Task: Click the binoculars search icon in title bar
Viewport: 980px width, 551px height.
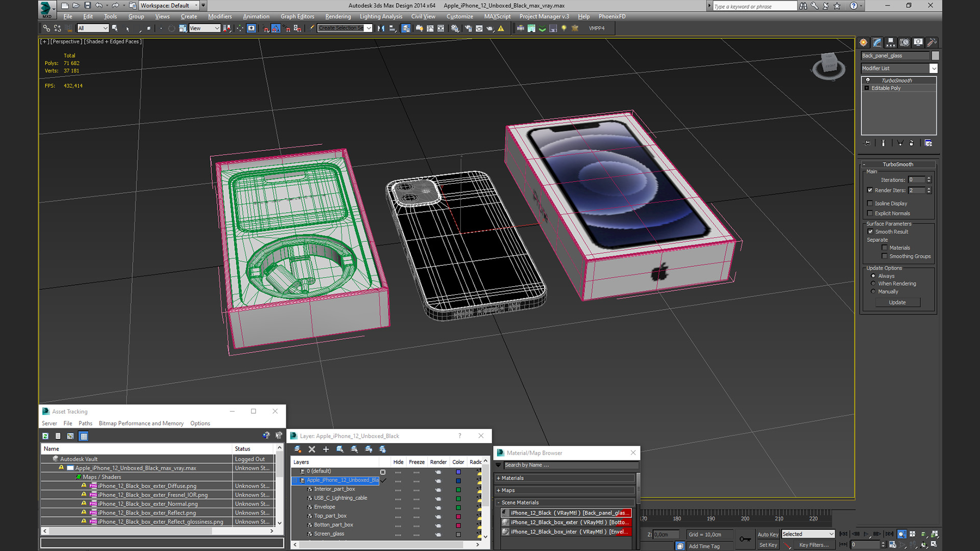Action: (803, 6)
